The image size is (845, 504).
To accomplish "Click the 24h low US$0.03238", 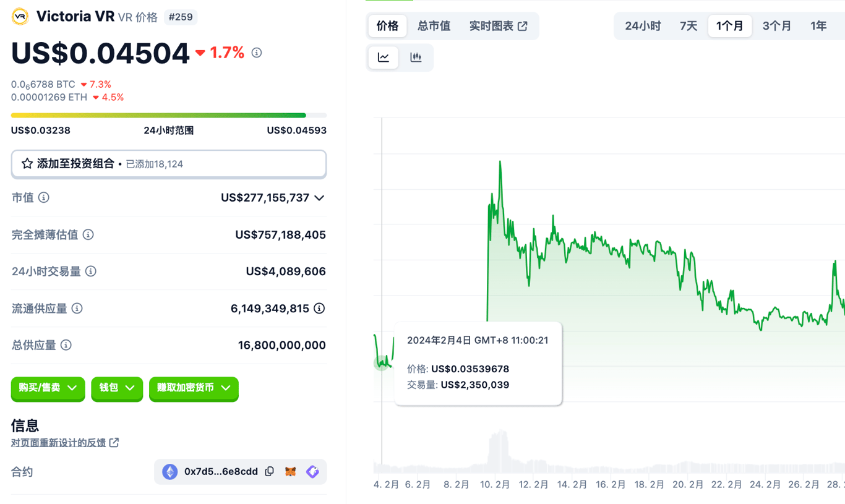I will pos(41,130).
